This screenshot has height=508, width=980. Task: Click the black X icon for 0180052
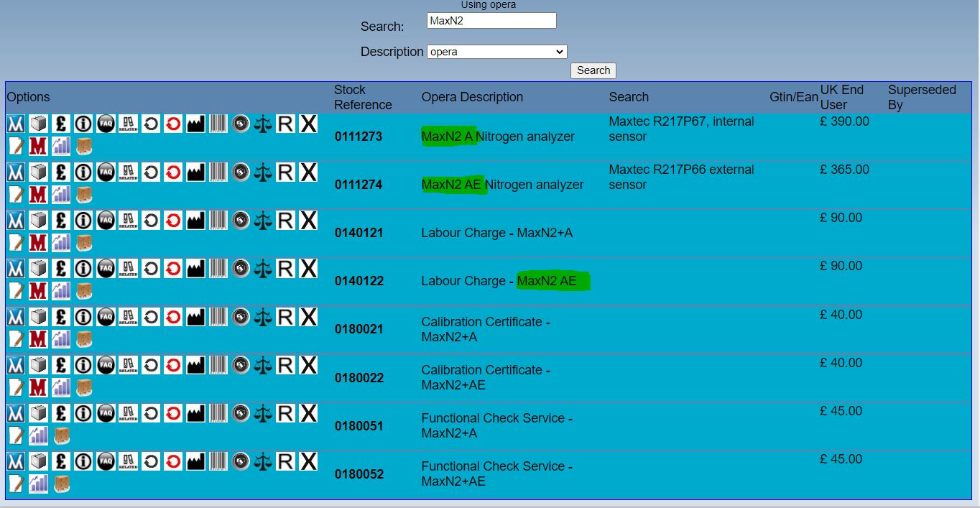tap(308, 461)
